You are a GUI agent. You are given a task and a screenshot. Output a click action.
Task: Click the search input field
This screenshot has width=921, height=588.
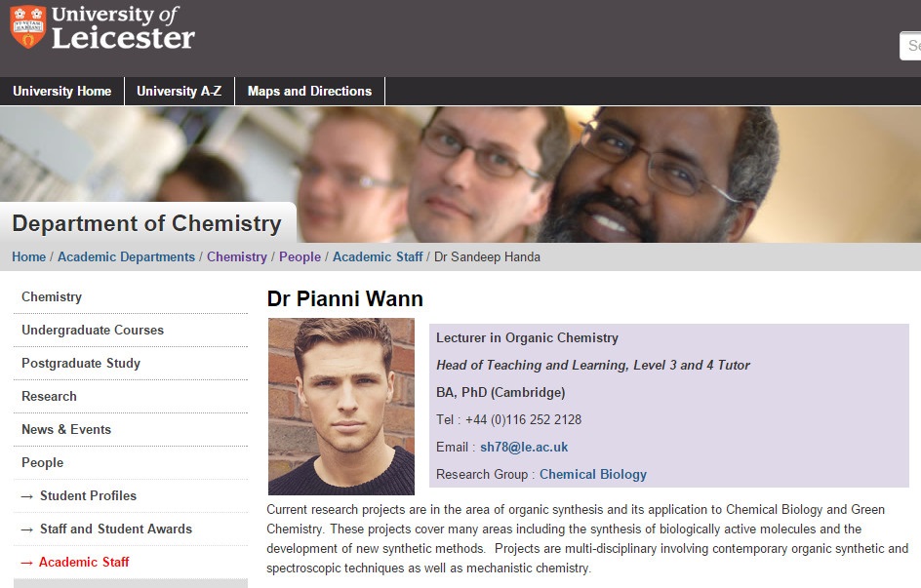pyautogui.click(x=911, y=46)
